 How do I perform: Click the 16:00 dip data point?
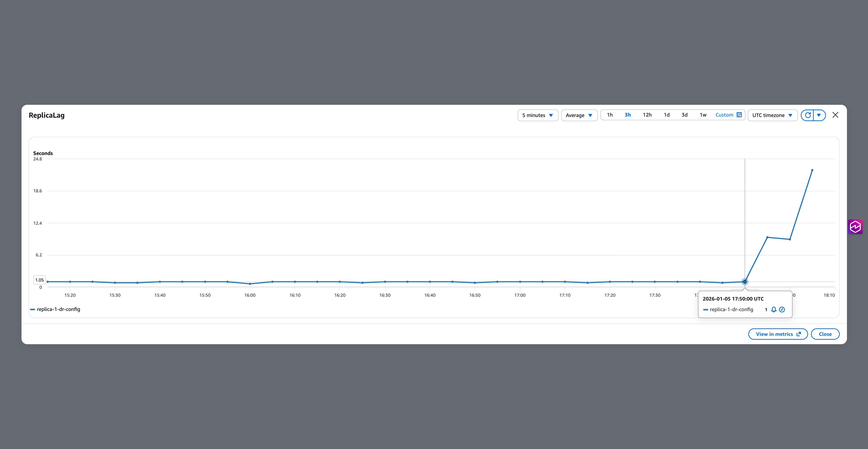250,284
